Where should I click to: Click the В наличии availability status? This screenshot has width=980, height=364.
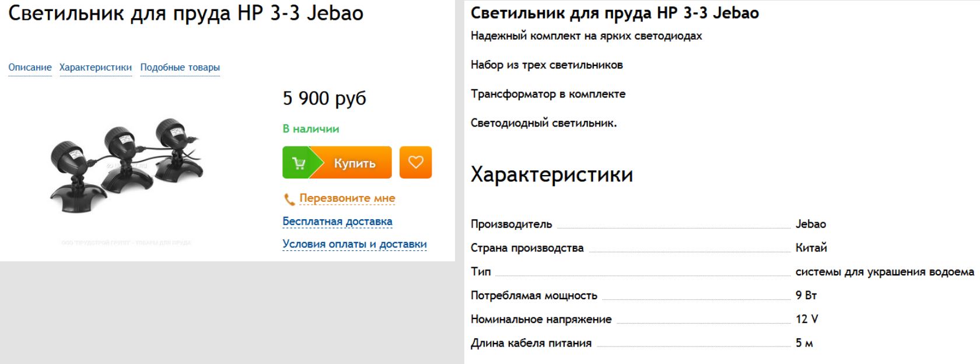(310, 129)
